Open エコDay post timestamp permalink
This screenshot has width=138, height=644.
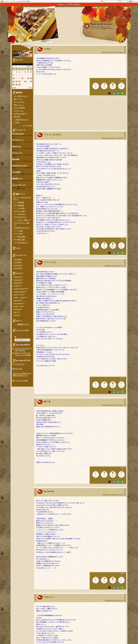[x=109, y=52]
